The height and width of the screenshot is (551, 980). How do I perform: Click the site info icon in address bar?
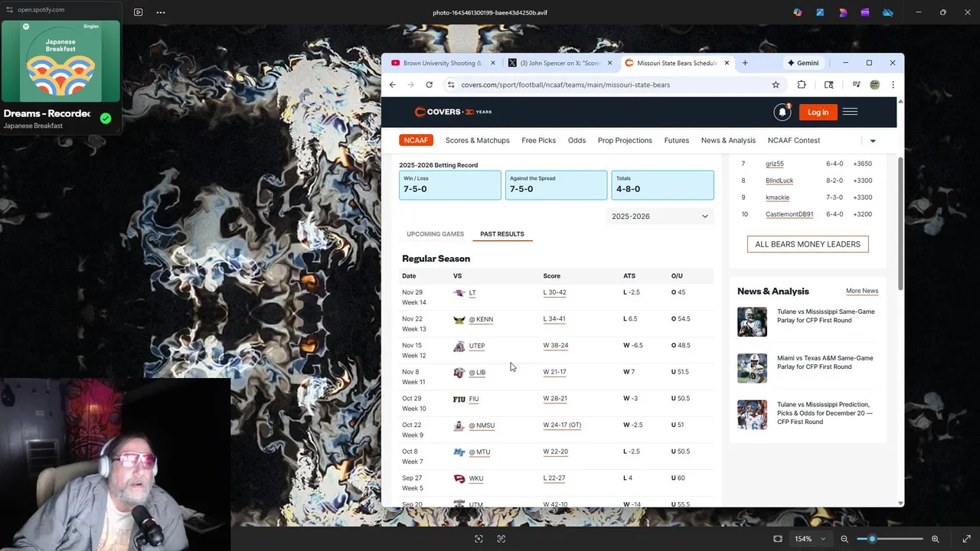pyautogui.click(x=451, y=85)
